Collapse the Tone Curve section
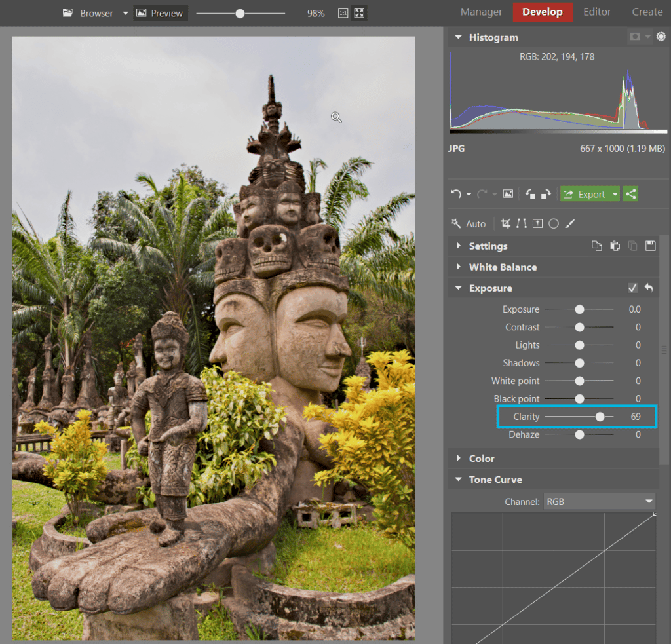 [458, 479]
